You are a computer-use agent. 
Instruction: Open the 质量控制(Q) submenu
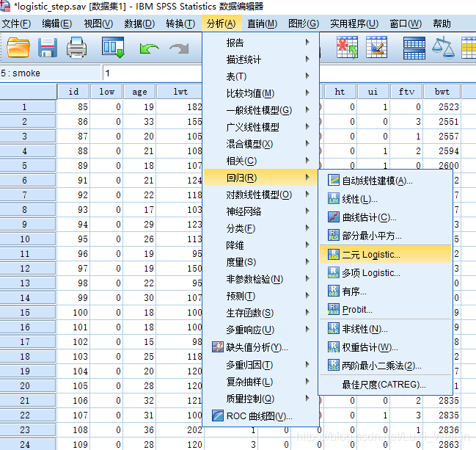tap(261, 399)
